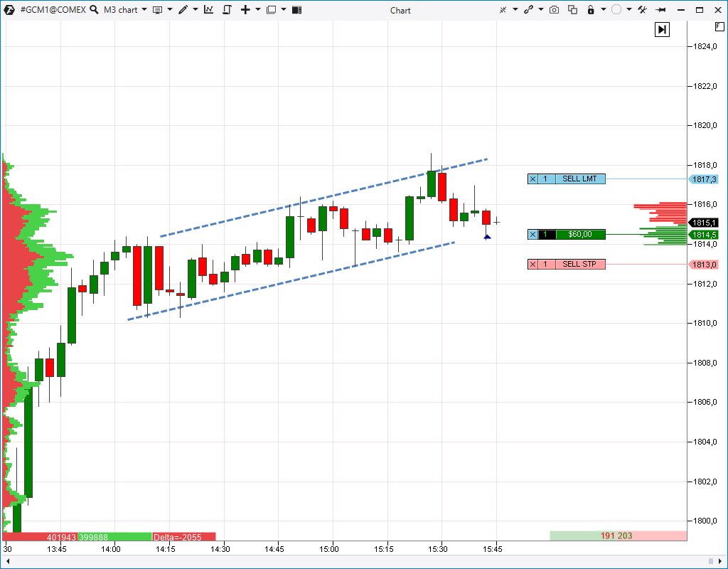Image resolution: width=728 pixels, height=569 pixels.
Task: Select the pencil drawing tool
Action: pyautogui.click(x=183, y=9)
